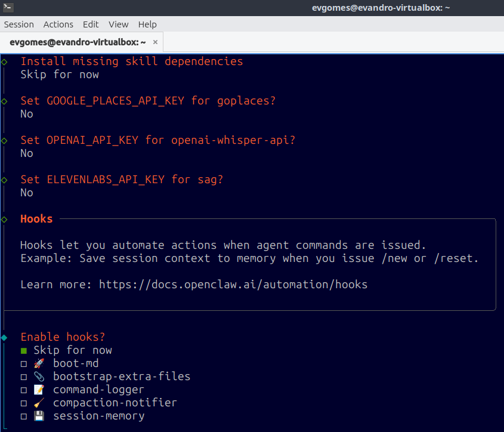Click the diamond marker beside Set GOOGLE_PLACES_API_KEY
This screenshot has width=504, height=432.
pos(4,101)
